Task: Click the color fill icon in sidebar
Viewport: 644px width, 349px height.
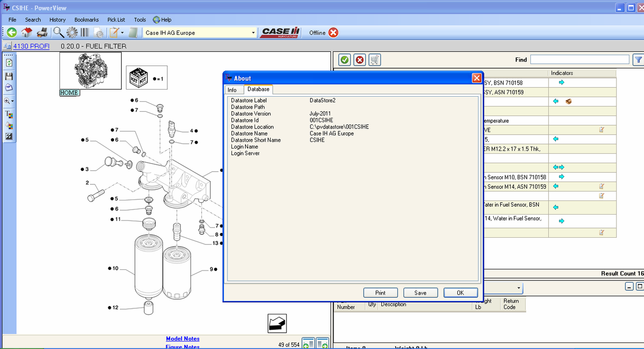Action: pos(9,125)
